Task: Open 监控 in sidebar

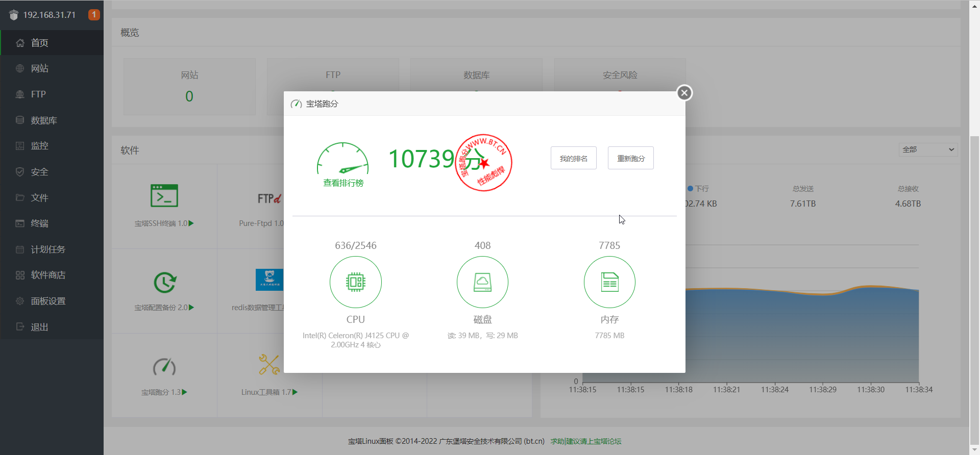Action: pyautogui.click(x=52, y=146)
